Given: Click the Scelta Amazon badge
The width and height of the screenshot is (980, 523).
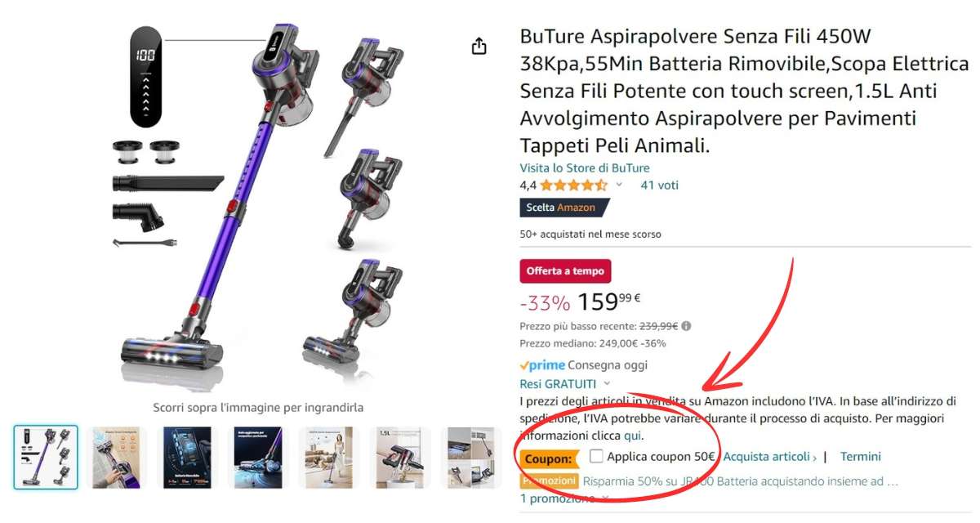Looking at the screenshot, I should coord(565,208).
